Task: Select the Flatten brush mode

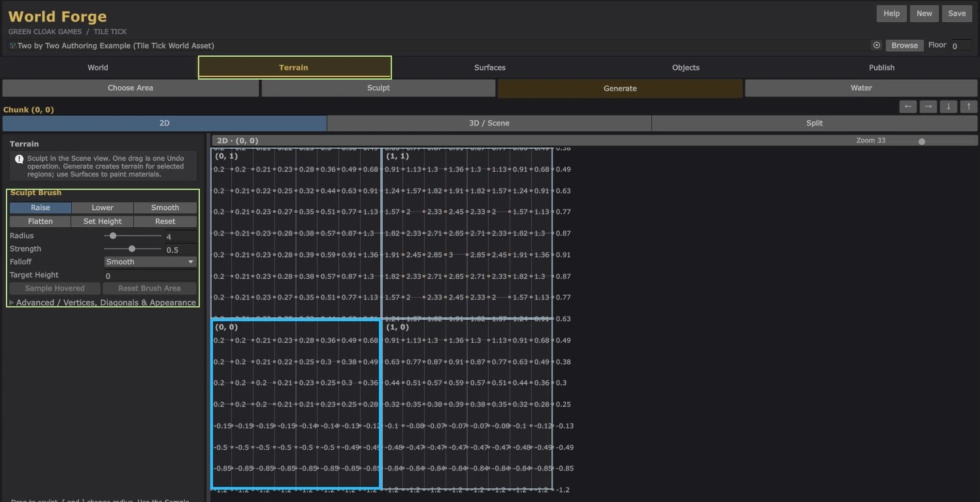Action: (x=41, y=221)
